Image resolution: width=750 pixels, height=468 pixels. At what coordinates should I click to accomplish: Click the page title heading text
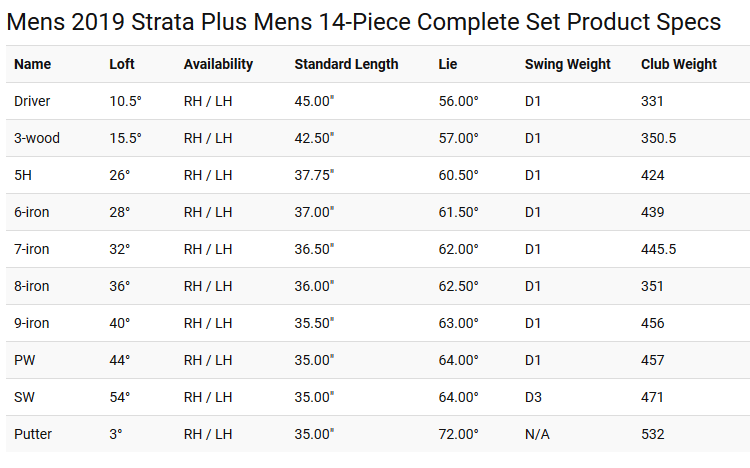[364, 22]
